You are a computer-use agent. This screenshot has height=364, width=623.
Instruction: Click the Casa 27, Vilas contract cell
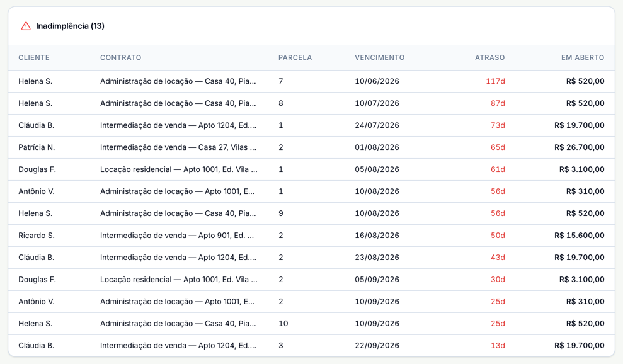[178, 147]
